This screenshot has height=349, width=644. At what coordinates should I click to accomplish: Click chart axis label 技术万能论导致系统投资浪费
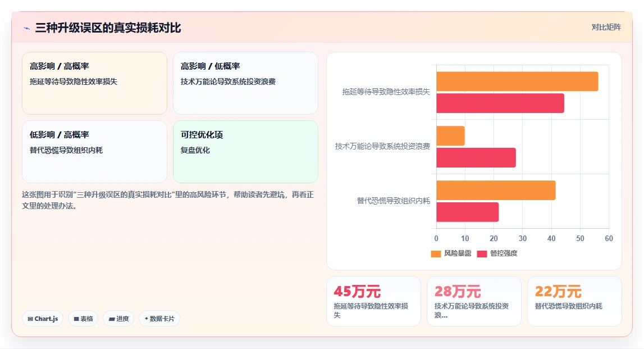(x=382, y=146)
